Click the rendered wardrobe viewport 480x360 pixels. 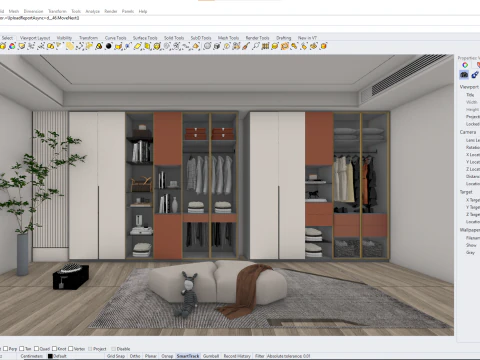pyautogui.click(x=227, y=195)
